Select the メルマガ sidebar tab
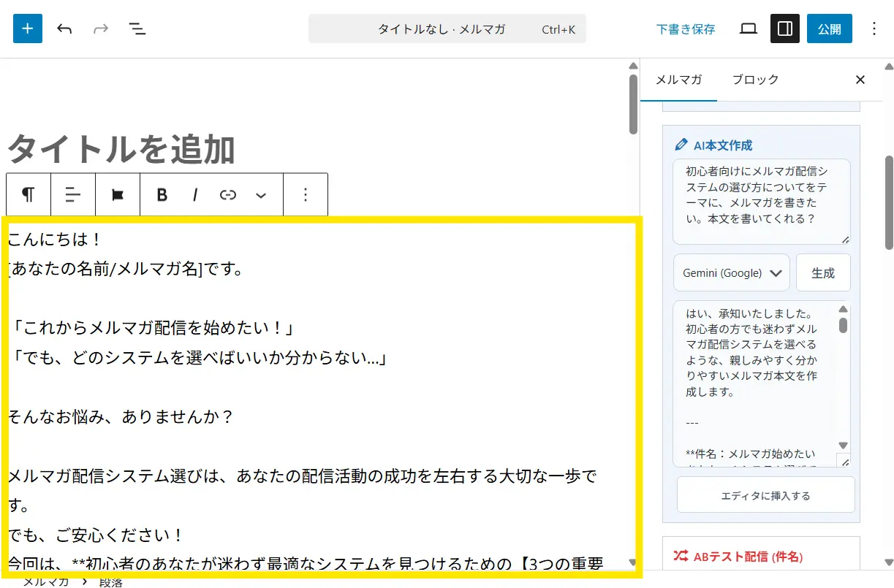The width and height of the screenshot is (894, 588). pos(678,80)
